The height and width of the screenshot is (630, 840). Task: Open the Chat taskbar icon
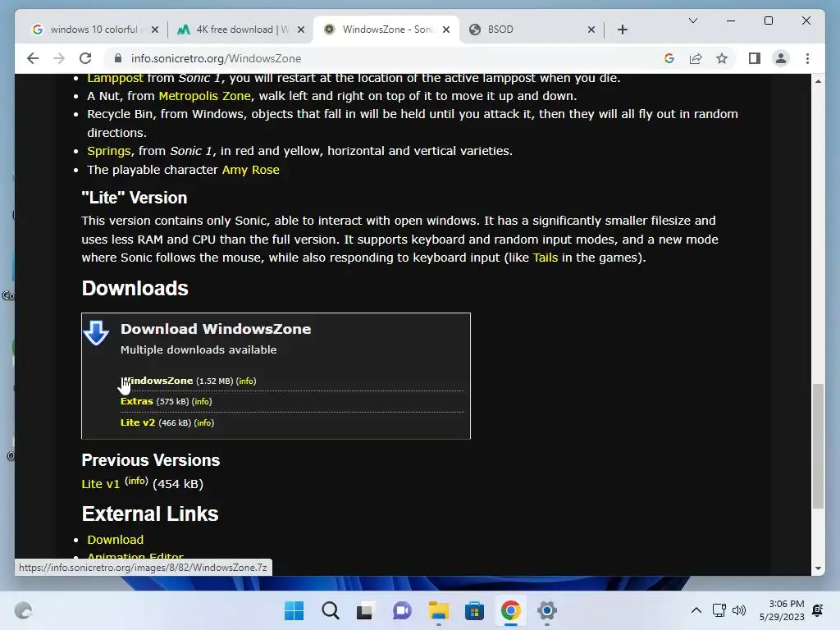click(x=402, y=610)
